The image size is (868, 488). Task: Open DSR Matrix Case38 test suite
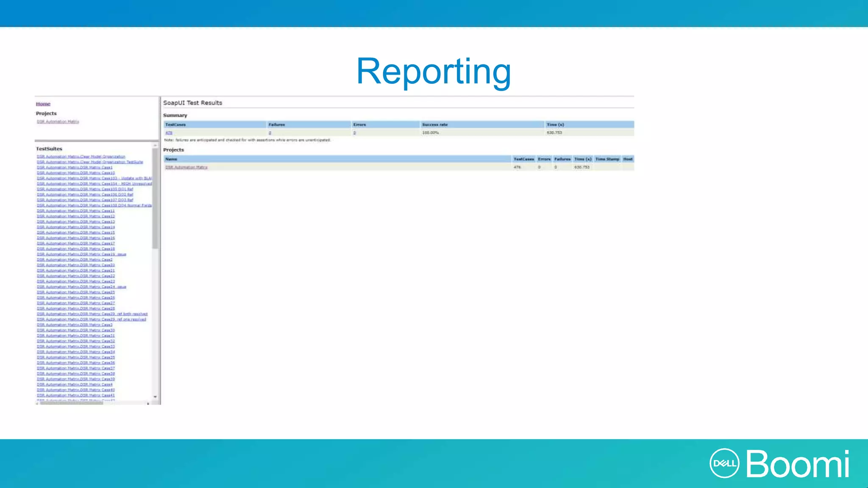tap(75, 374)
